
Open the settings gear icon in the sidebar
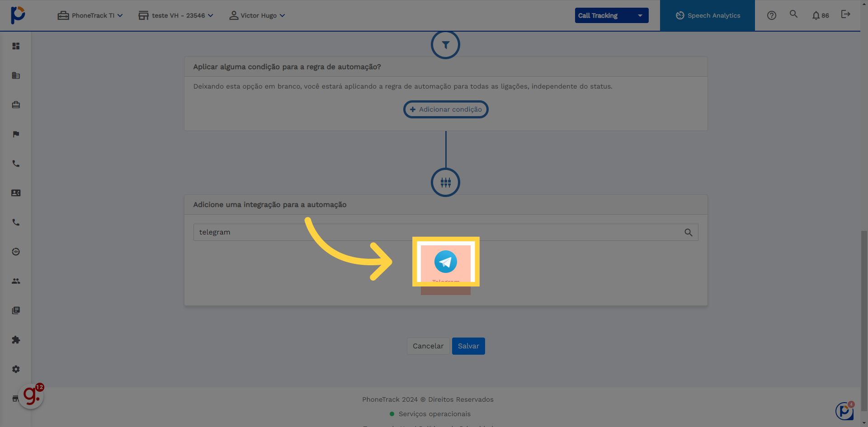tap(16, 369)
